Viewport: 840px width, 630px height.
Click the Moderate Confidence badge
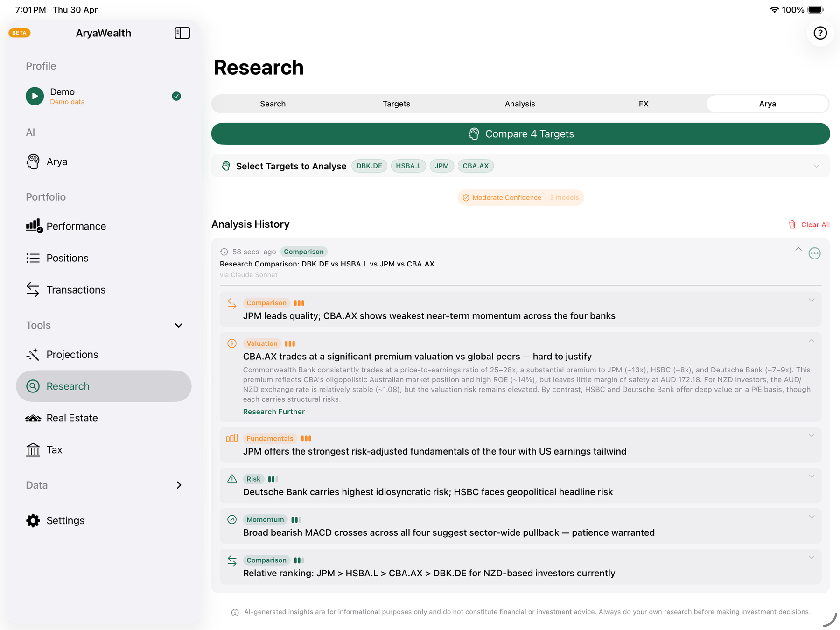tap(520, 198)
